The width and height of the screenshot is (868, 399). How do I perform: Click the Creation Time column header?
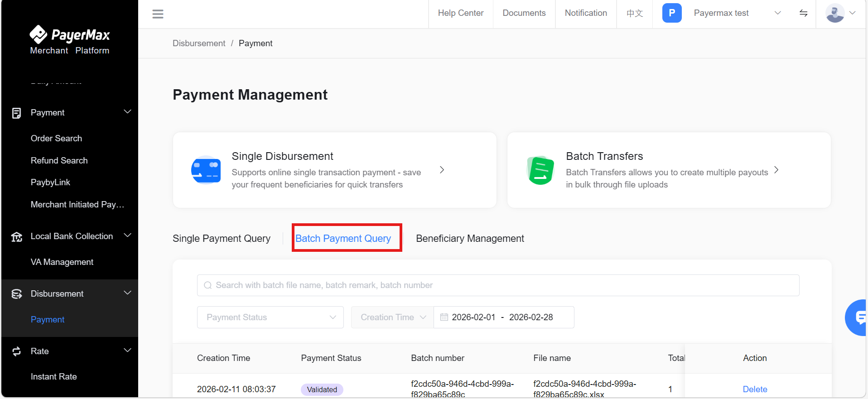coord(223,358)
